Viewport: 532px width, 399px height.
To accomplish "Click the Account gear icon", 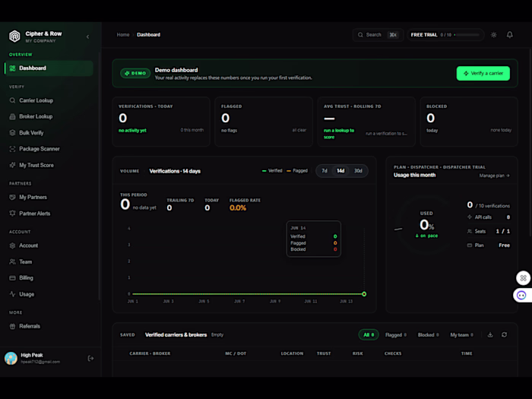I will click(13, 245).
